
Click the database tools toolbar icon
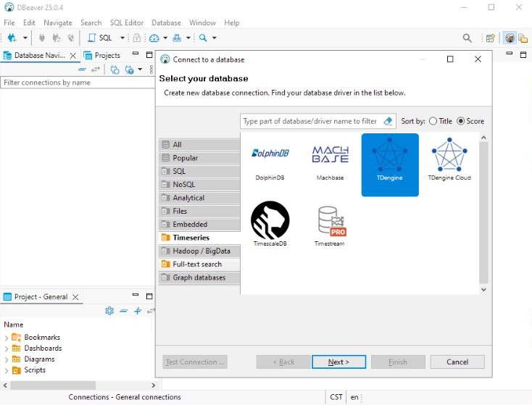pos(177,38)
